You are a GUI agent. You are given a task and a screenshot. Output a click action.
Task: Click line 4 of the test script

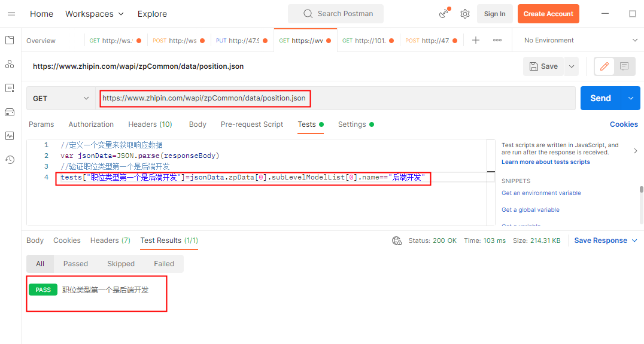tap(242, 177)
